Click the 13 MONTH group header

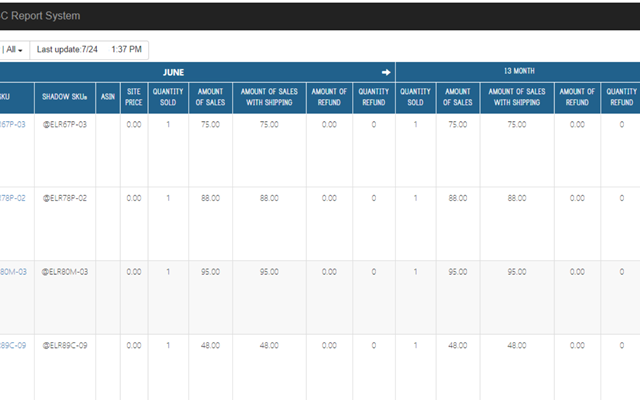click(519, 71)
